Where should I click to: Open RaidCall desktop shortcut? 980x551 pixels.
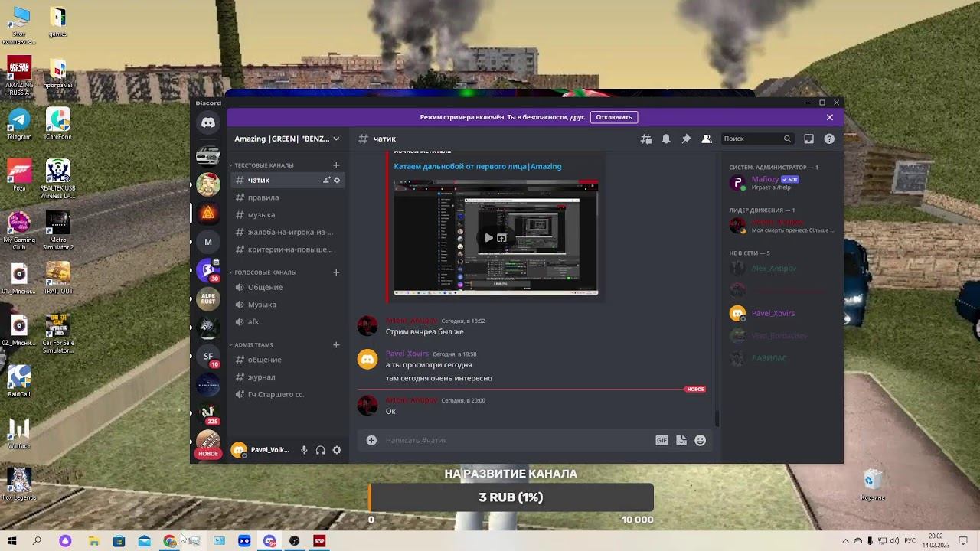point(19,381)
